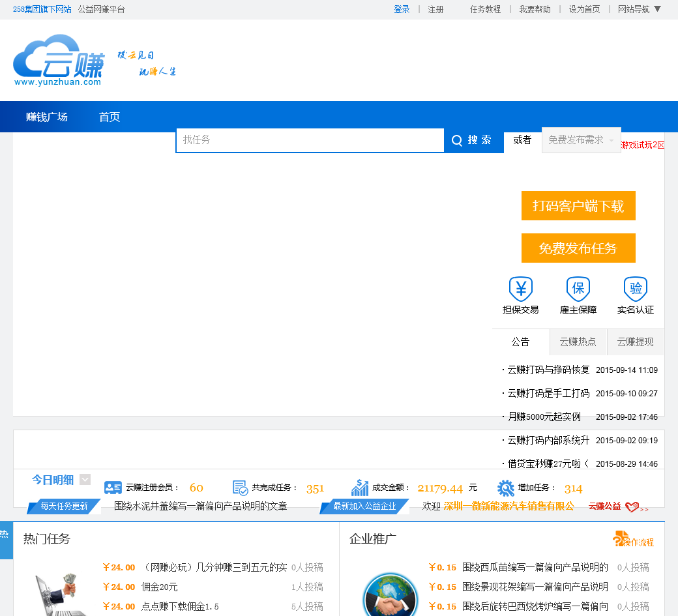Open announcement 月赚5000元起实例

544,417
